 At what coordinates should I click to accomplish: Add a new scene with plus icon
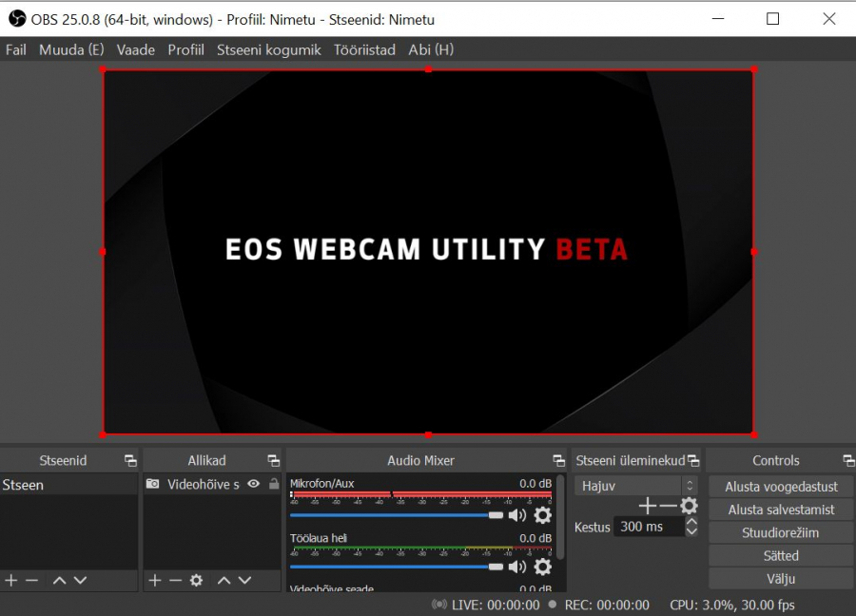(x=10, y=580)
